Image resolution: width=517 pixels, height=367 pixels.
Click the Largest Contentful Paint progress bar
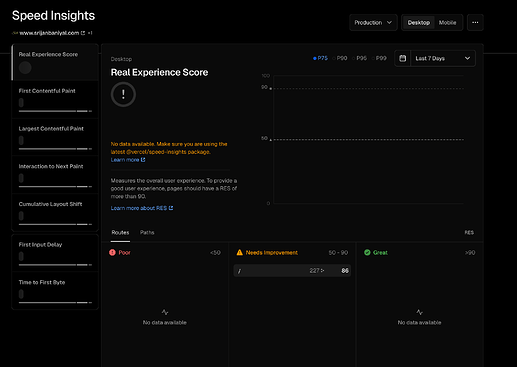[55, 149]
